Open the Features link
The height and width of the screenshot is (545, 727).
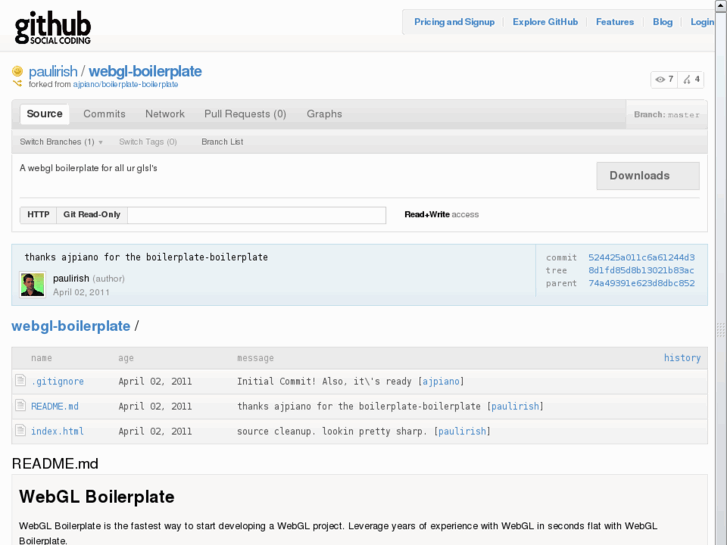[x=615, y=22]
